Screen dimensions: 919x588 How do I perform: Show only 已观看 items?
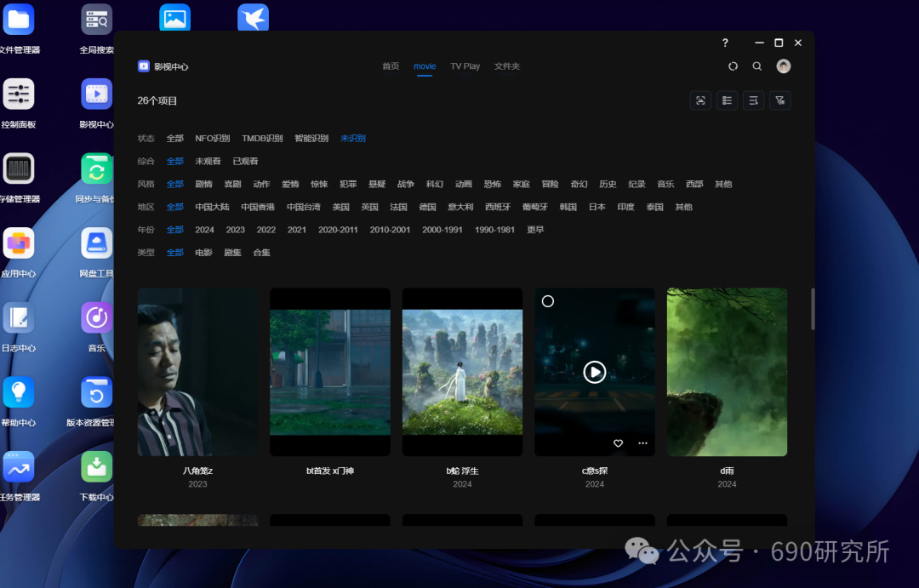click(x=245, y=161)
